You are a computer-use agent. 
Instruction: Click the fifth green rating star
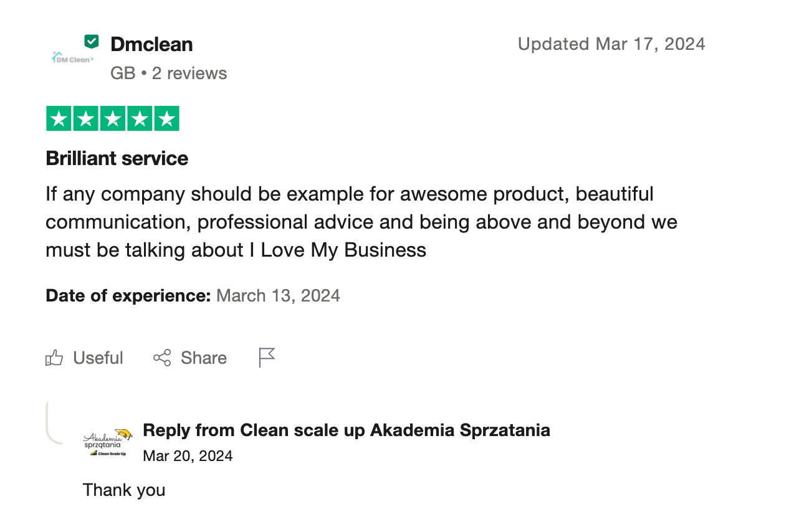[166, 118]
